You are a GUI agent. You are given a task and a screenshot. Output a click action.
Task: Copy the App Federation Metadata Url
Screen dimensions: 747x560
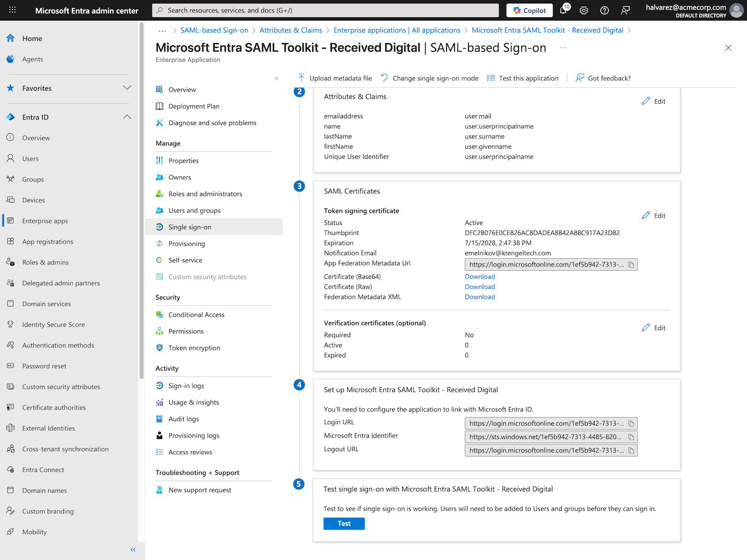click(x=631, y=264)
